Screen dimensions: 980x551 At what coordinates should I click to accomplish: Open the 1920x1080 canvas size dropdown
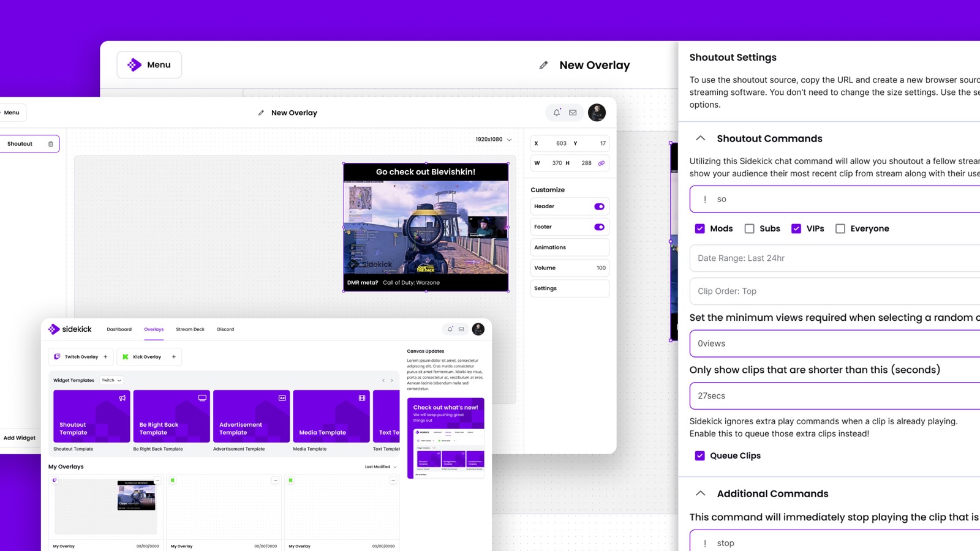494,140
